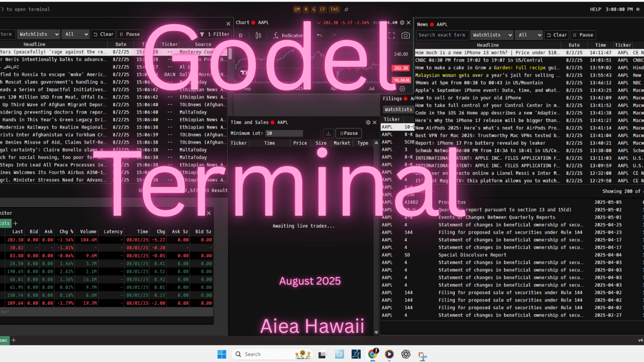The width and height of the screenshot is (644, 362).
Task: Click the QM shortcut in top bar
Action: [x=297, y=10]
